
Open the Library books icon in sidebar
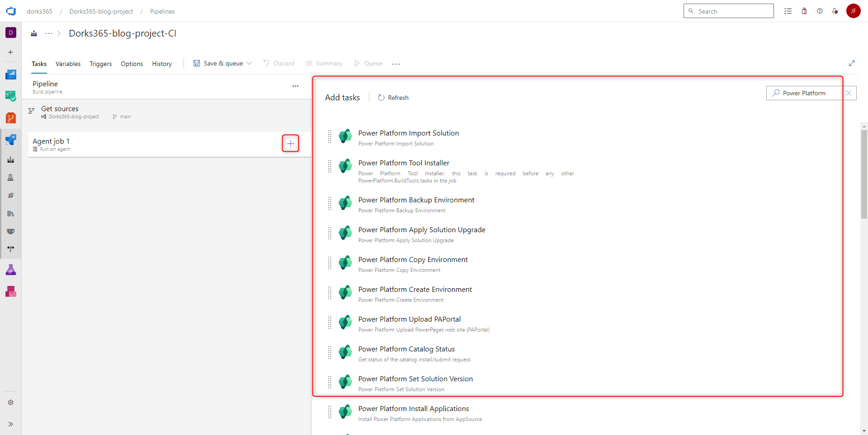click(11, 214)
